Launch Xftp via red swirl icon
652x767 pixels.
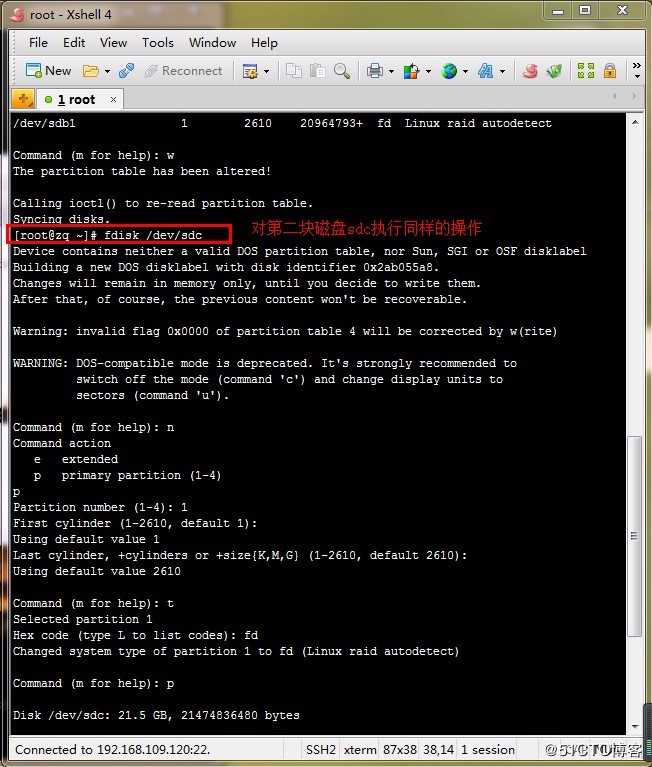pos(530,71)
